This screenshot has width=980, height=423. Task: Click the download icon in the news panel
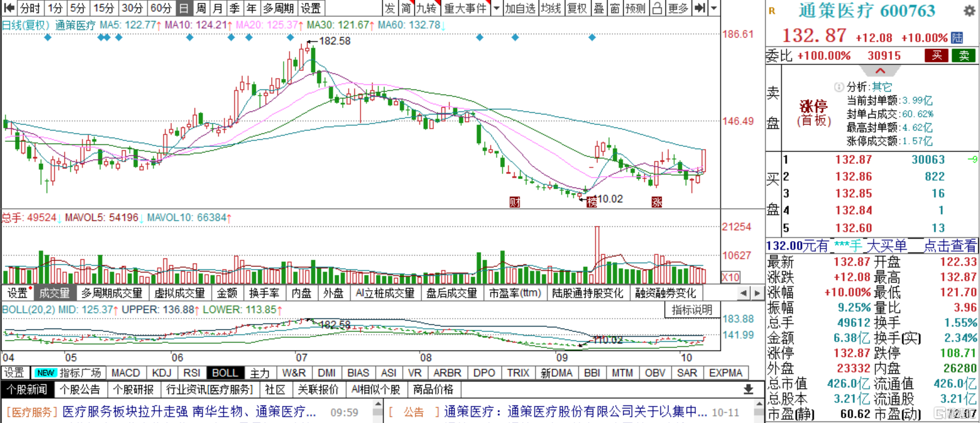click(x=748, y=389)
